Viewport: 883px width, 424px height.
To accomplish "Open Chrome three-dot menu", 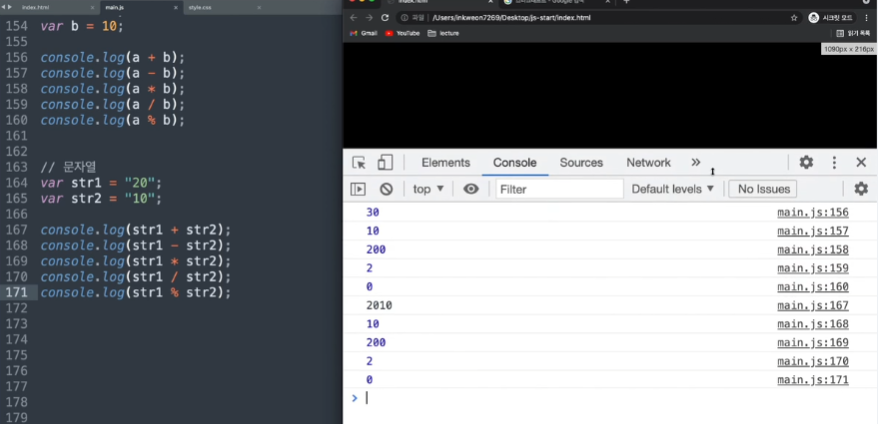I will [867, 17].
